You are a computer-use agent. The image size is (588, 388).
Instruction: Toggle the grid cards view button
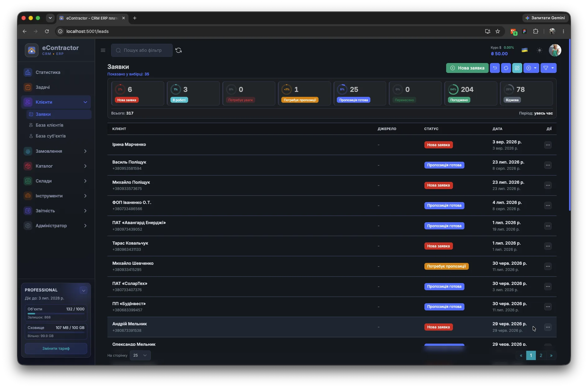[x=517, y=68]
